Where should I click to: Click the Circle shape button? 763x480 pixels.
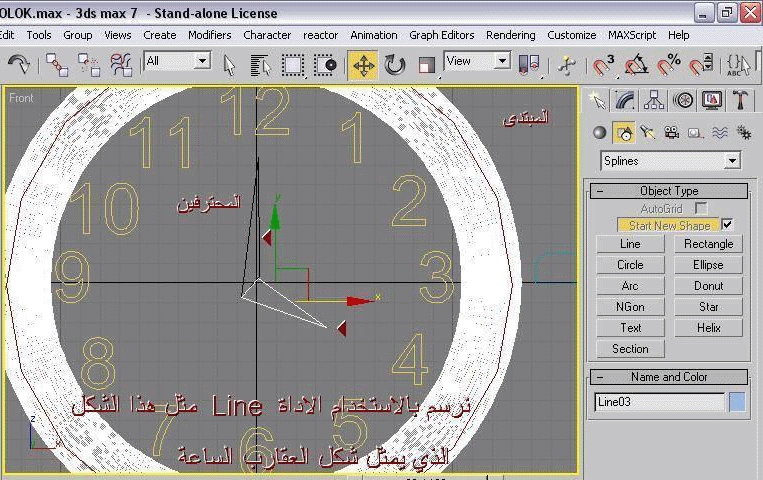pyautogui.click(x=630, y=265)
